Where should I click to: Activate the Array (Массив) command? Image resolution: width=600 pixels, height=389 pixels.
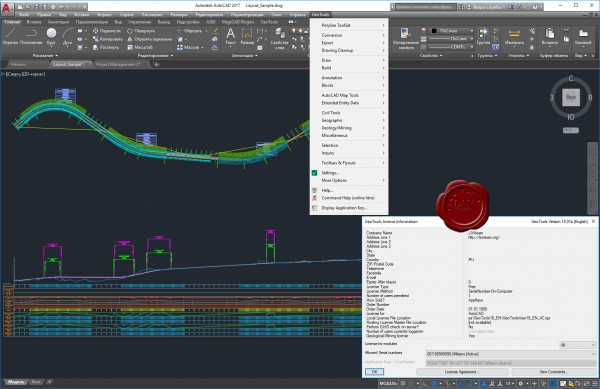coord(188,47)
